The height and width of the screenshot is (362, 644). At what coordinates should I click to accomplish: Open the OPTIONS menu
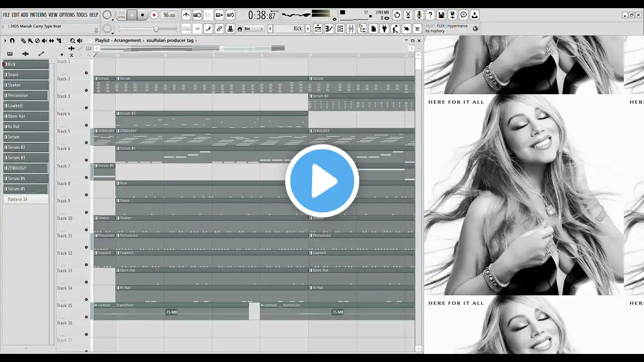point(67,15)
